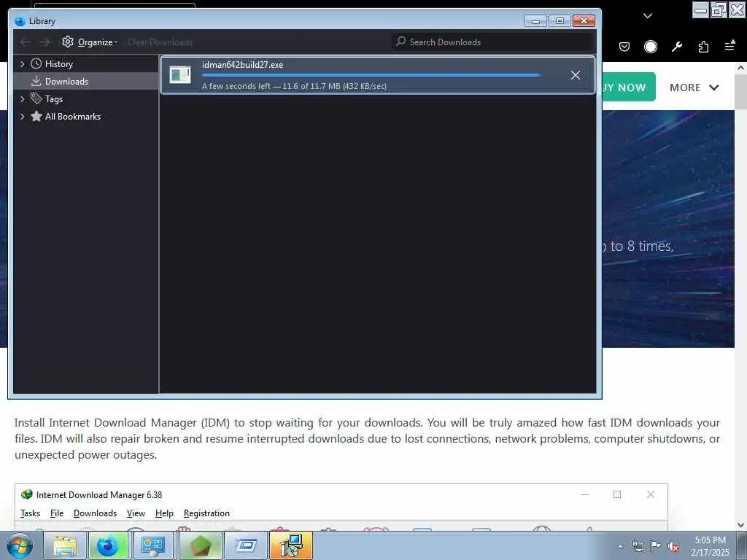Image resolution: width=747 pixels, height=560 pixels.
Task: Click the Search Downloads field
Action: pyautogui.click(x=492, y=42)
